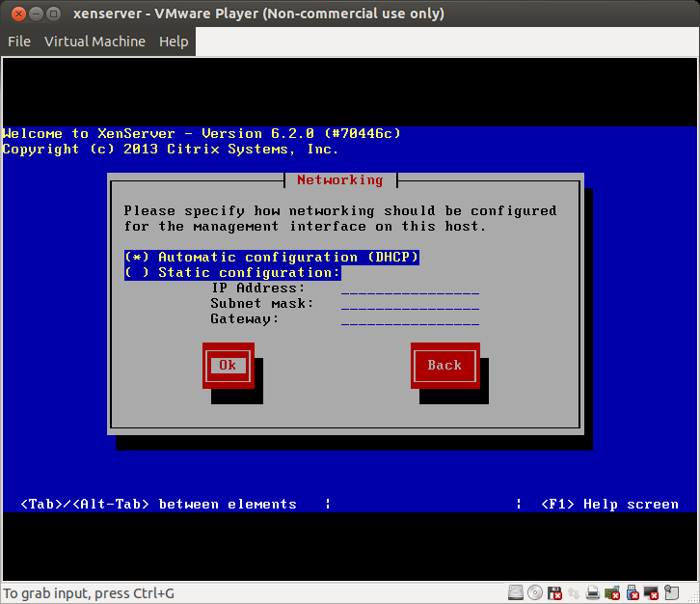Screen dimensions: 700x604
Task: Select Static configuration radio option
Action: pos(232,273)
